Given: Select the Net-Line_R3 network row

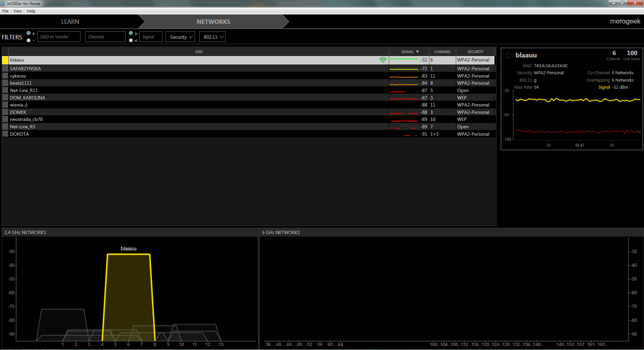Looking at the screenshot, I should click(249, 127).
